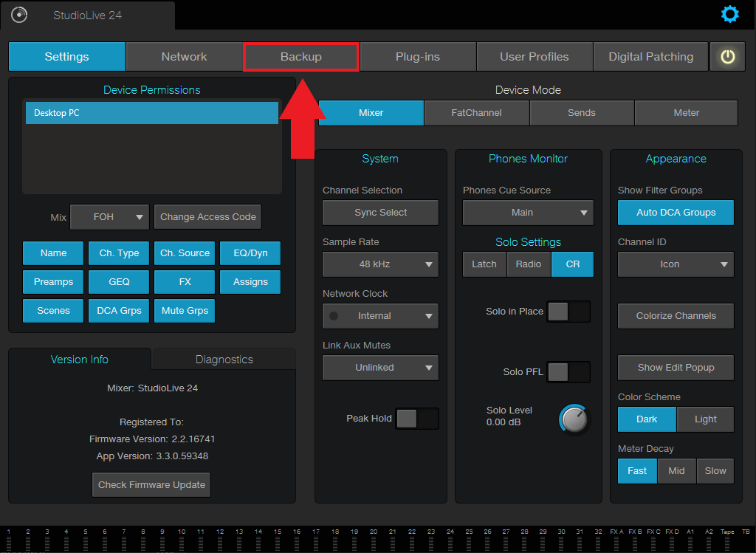Toggle the Ch. Source permission button
Viewport: 756px width, 553px height.
point(185,253)
